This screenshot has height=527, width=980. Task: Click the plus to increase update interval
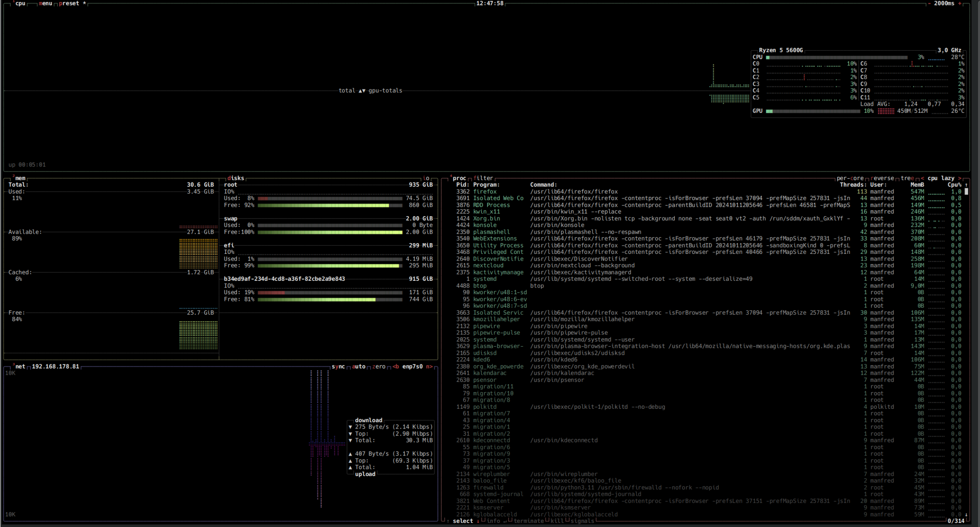959,4
